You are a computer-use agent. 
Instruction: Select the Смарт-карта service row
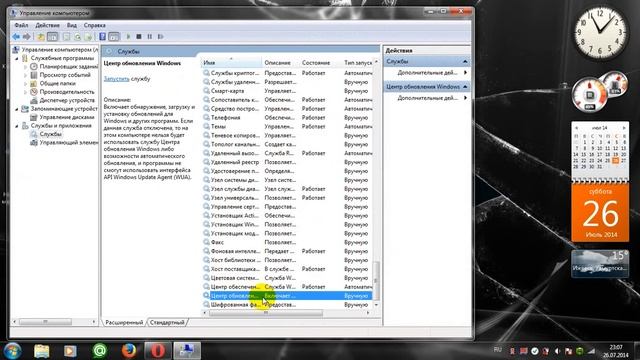(287, 91)
